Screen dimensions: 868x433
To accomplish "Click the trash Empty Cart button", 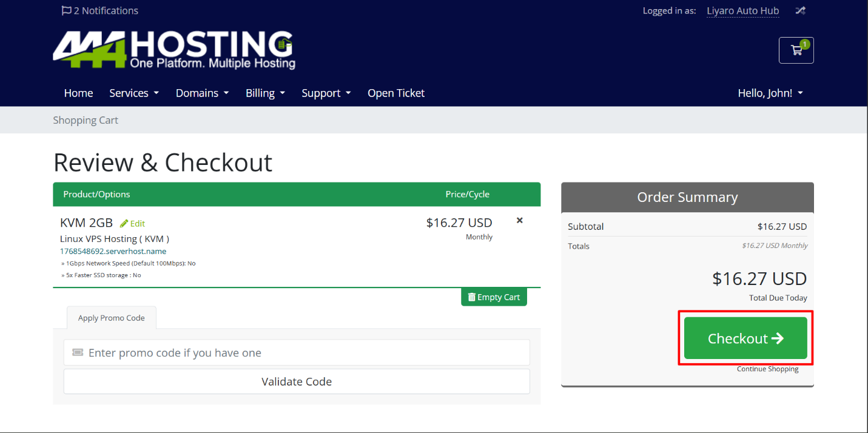I will pos(494,297).
